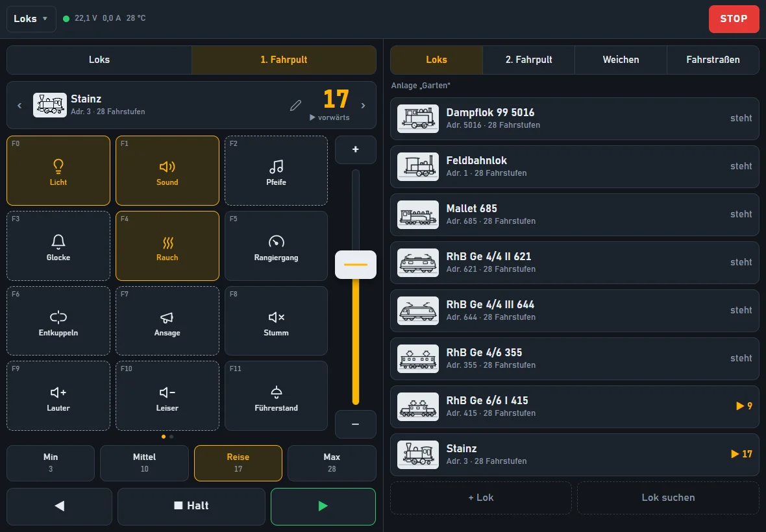The image size is (766, 532).
Task: Open the Weichen tab
Action: (x=621, y=60)
